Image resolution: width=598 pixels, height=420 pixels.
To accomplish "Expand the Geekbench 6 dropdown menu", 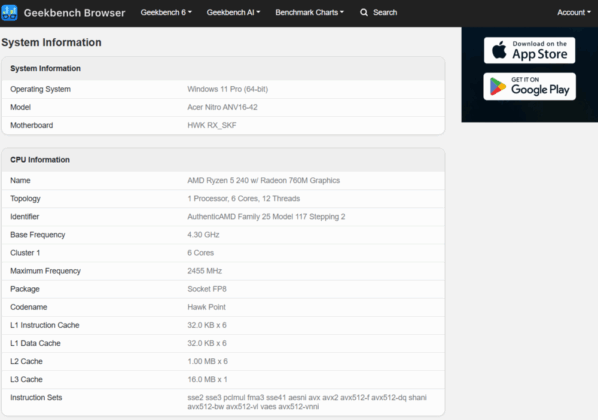I will 166,13.
